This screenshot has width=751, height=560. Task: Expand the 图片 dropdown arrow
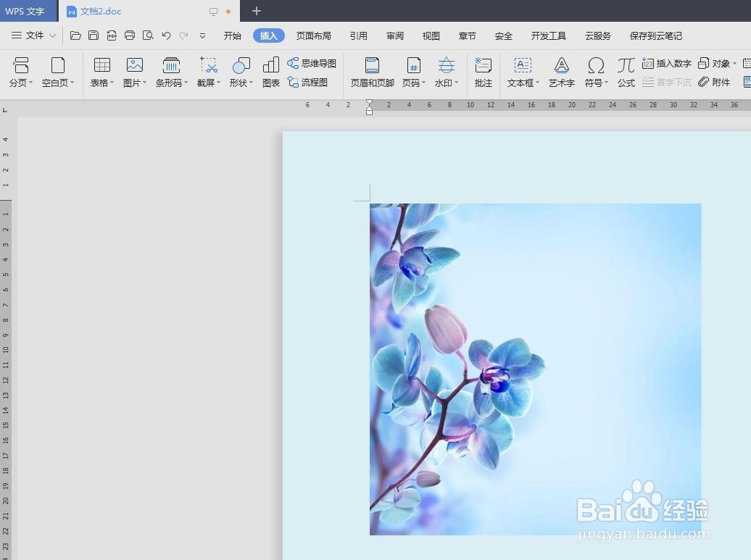[x=145, y=83]
